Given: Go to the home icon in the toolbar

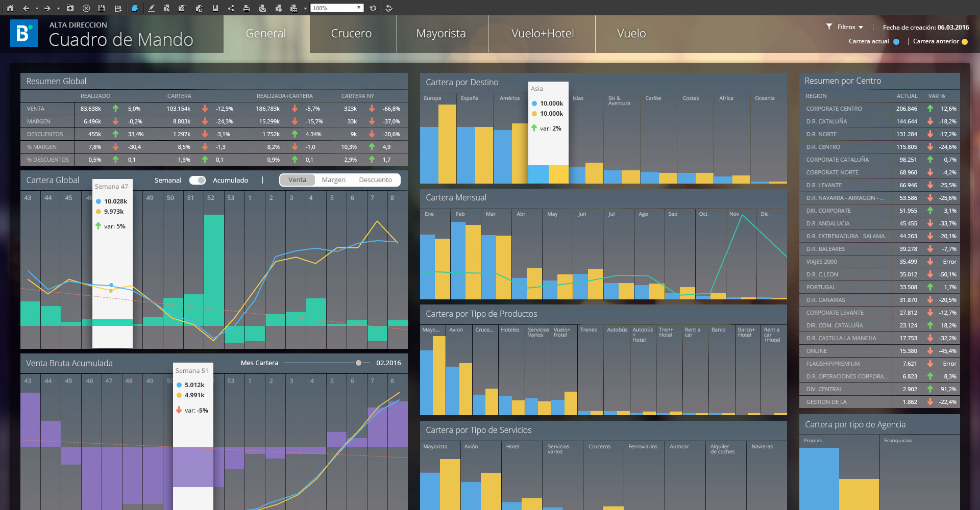Looking at the screenshot, I should coord(10,8).
